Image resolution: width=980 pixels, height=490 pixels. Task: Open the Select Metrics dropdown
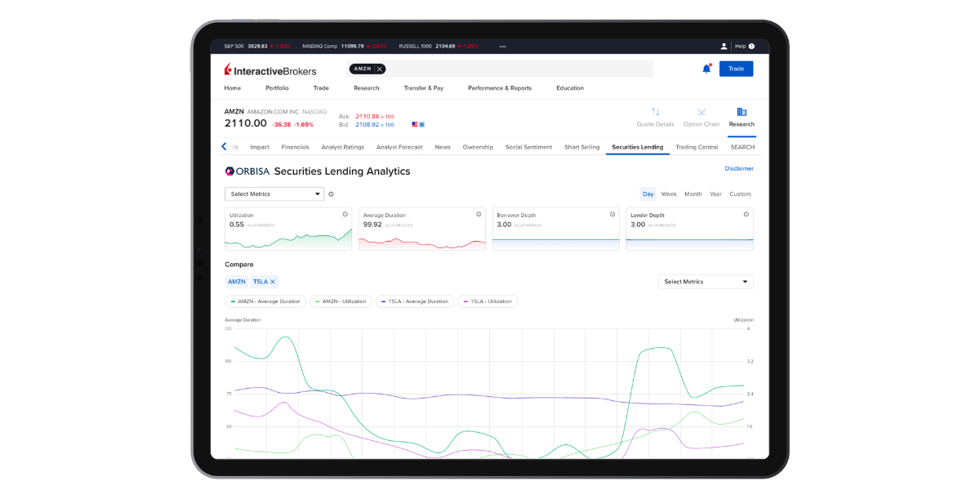(x=274, y=194)
